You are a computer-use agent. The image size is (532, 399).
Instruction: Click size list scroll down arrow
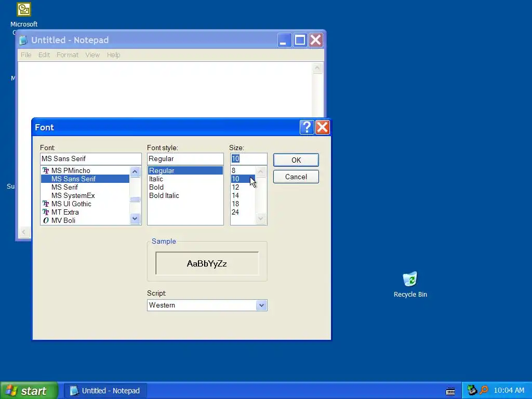coord(261,219)
